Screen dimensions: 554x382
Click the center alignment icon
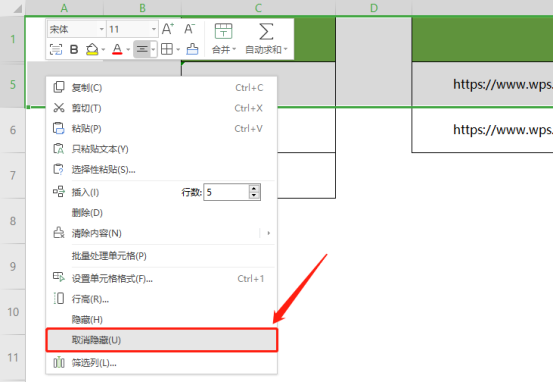(x=142, y=49)
